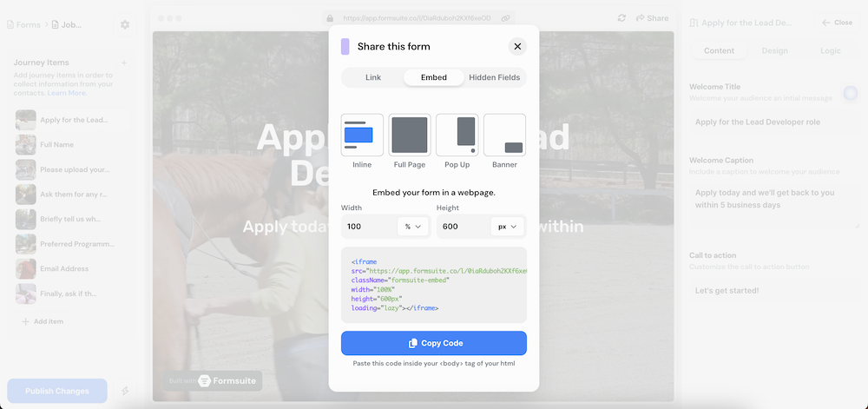Select the Full Page embed layout icon

point(410,135)
